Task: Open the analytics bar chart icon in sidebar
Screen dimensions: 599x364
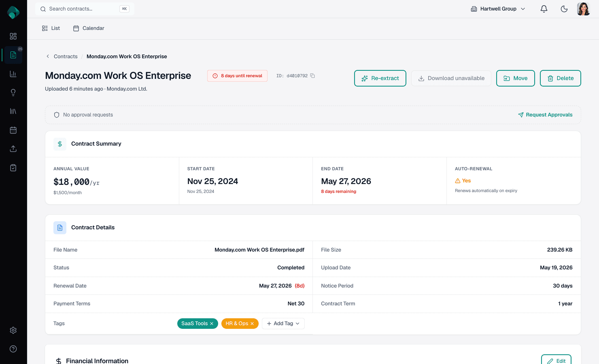Action: click(13, 74)
